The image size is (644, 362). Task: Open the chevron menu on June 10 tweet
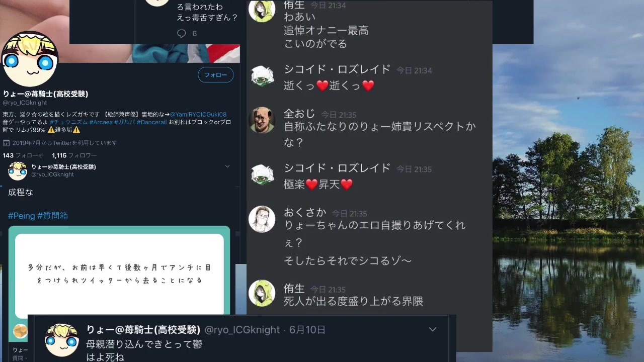pyautogui.click(x=433, y=330)
